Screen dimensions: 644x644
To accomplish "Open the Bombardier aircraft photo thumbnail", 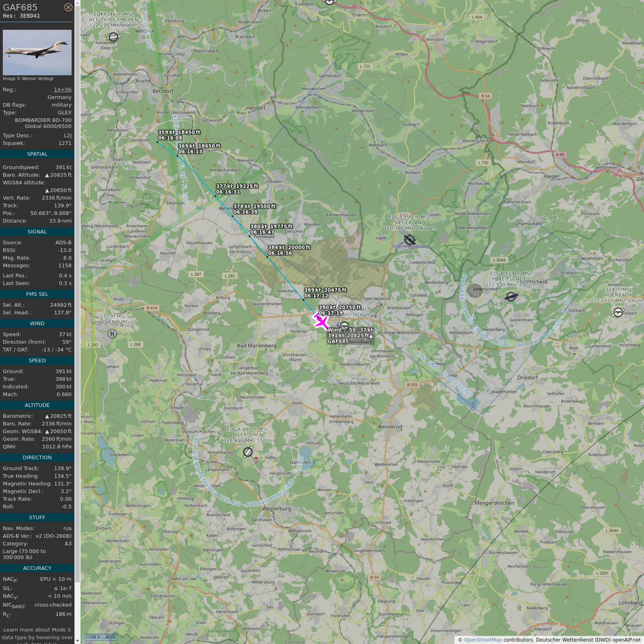I will (37, 52).
